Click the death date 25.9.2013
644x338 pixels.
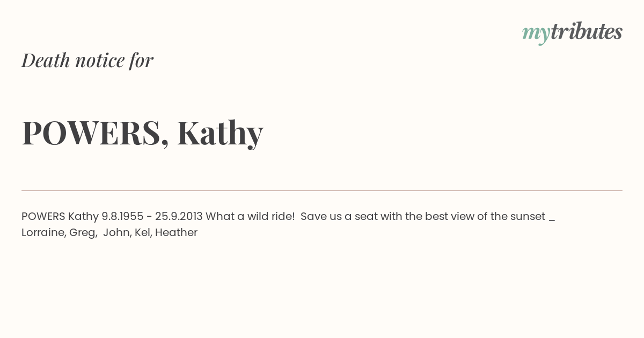click(179, 216)
